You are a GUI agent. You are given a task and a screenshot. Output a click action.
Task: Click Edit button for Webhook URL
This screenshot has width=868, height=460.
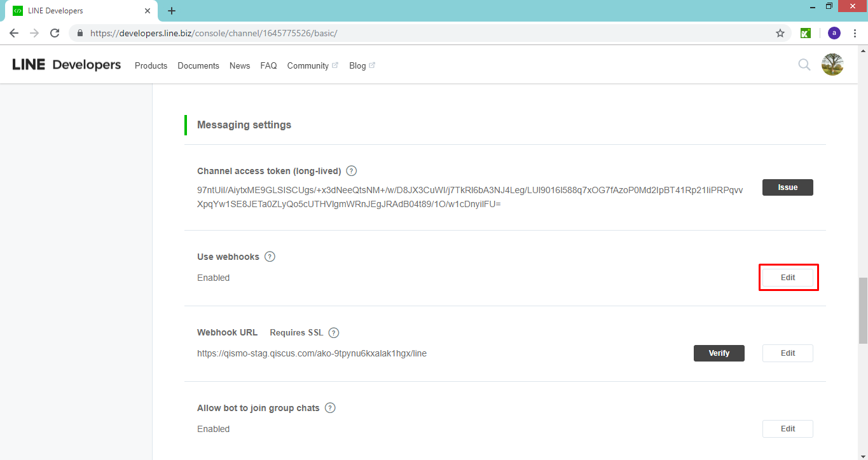(787, 353)
